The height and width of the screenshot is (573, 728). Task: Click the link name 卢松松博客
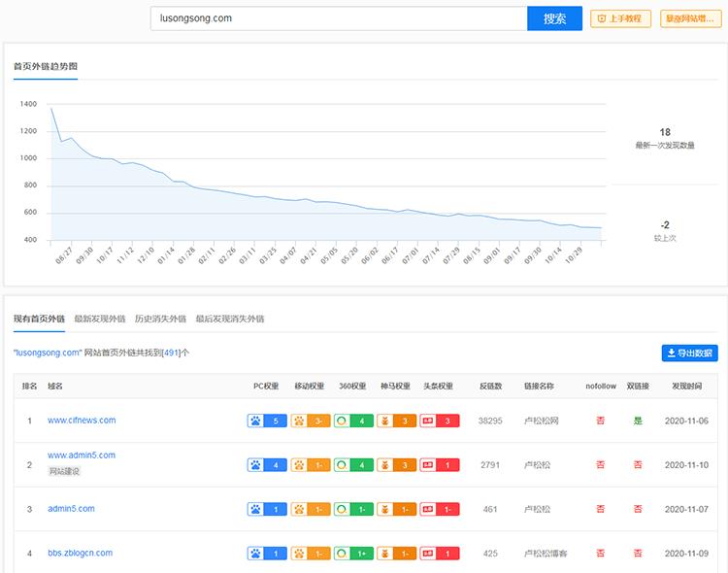546,554
